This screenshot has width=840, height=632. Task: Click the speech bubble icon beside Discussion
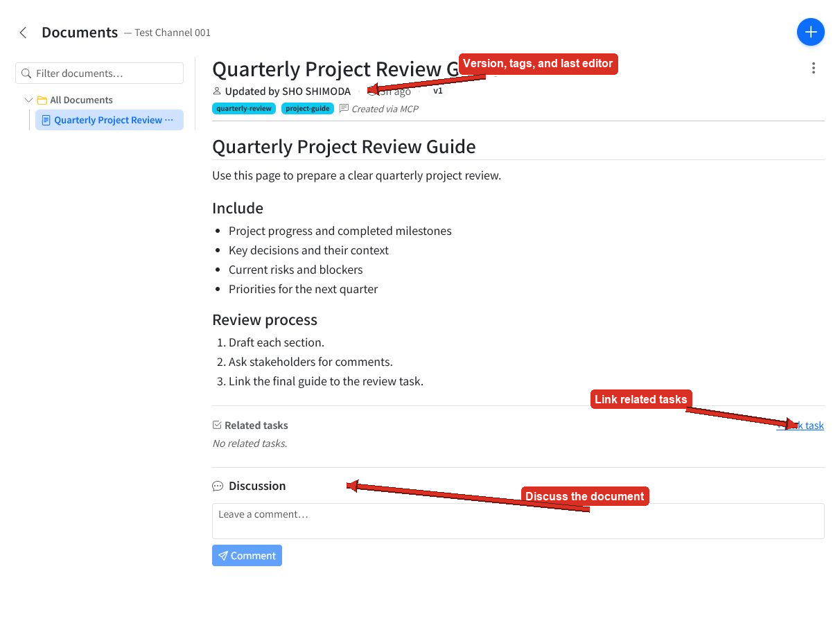[x=218, y=486]
